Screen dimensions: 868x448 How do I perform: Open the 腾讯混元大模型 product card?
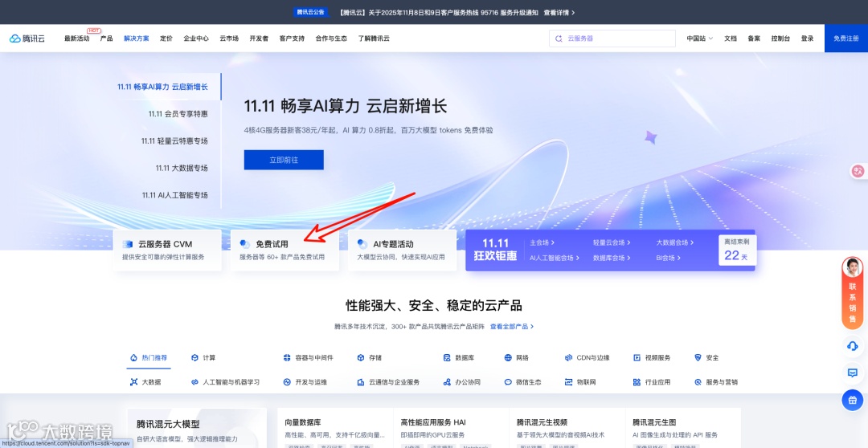click(197, 429)
